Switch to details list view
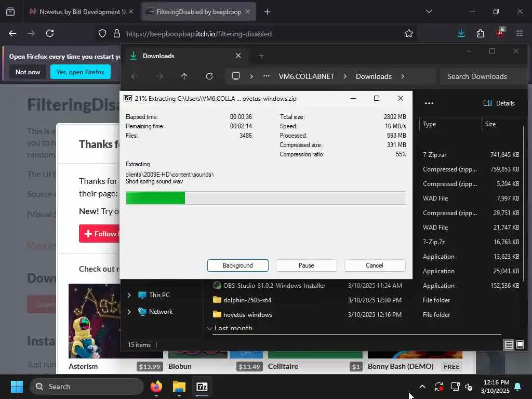This screenshot has height=399, width=532. click(x=509, y=345)
